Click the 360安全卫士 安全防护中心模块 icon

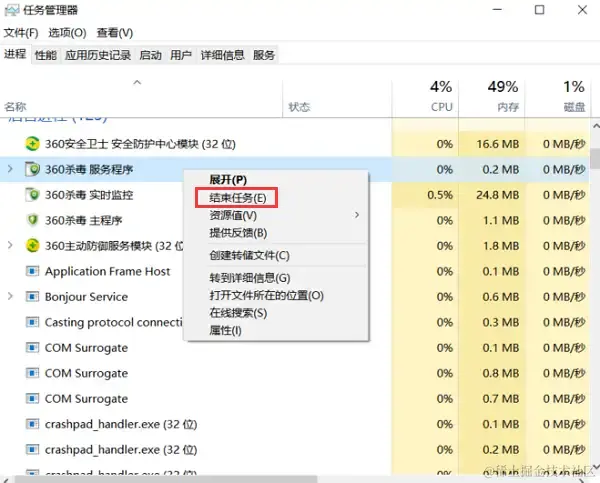click(x=32, y=144)
